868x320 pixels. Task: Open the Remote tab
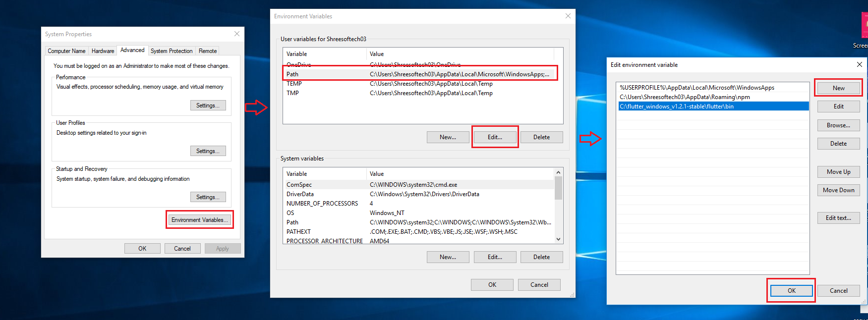[208, 51]
